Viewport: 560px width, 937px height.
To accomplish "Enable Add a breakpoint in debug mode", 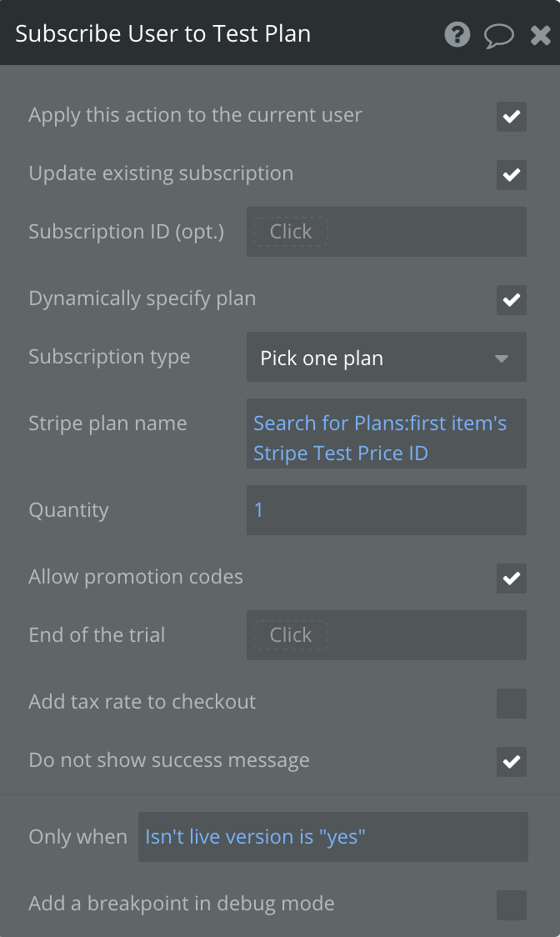I will coord(511,904).
